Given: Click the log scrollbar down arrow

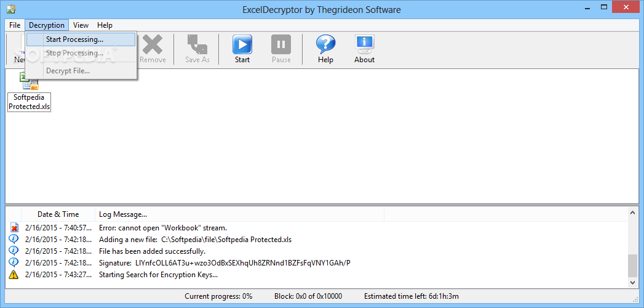Looking at the screenshot, I should click(x=632, y=283).
